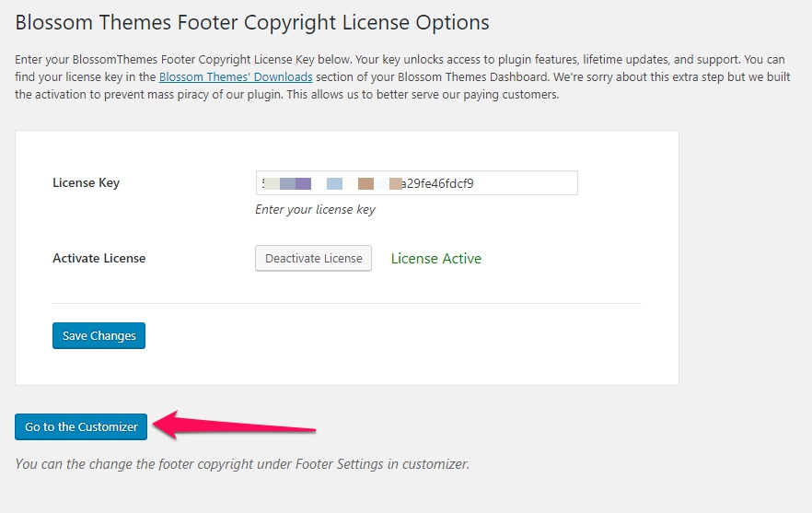812x513 pixels.
Task: Click the Blossom Themes Footer Copyright License Options heading
Action: [252, 23]
